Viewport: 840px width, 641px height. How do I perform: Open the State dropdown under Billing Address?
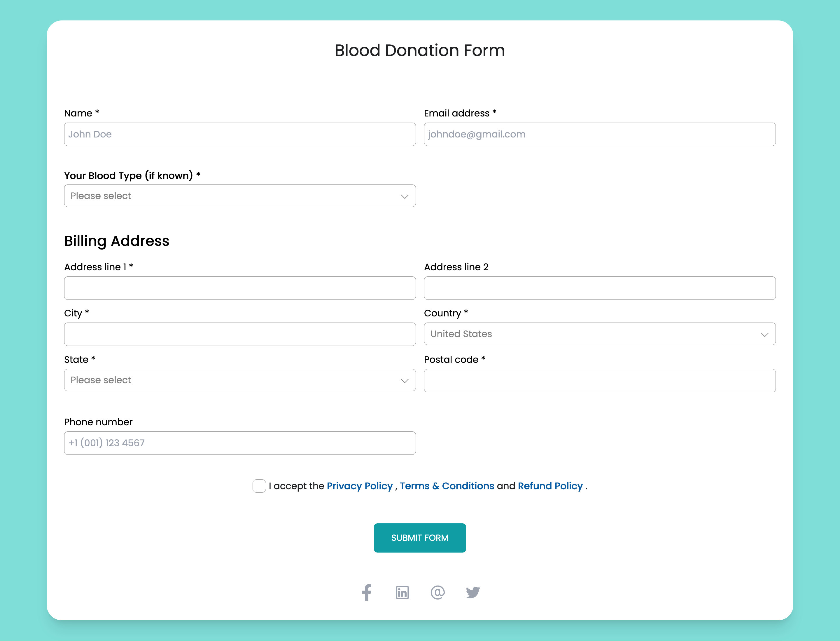point(239,380)
